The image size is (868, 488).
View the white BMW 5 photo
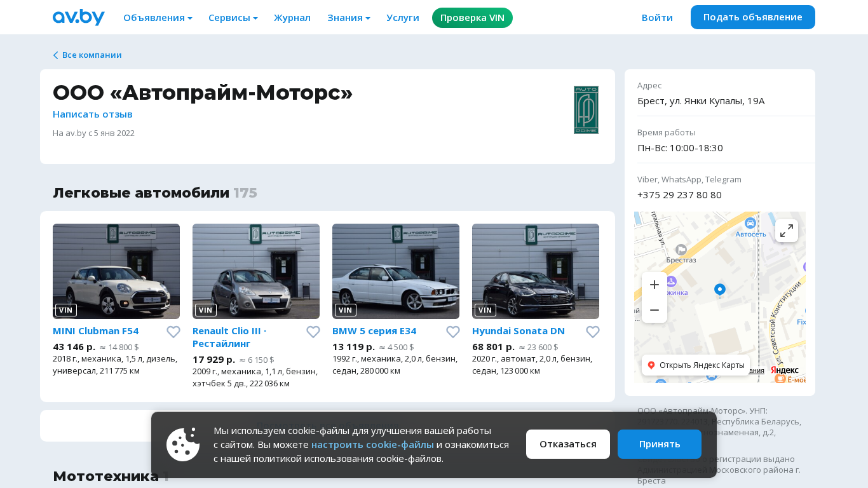click(396, 271)
